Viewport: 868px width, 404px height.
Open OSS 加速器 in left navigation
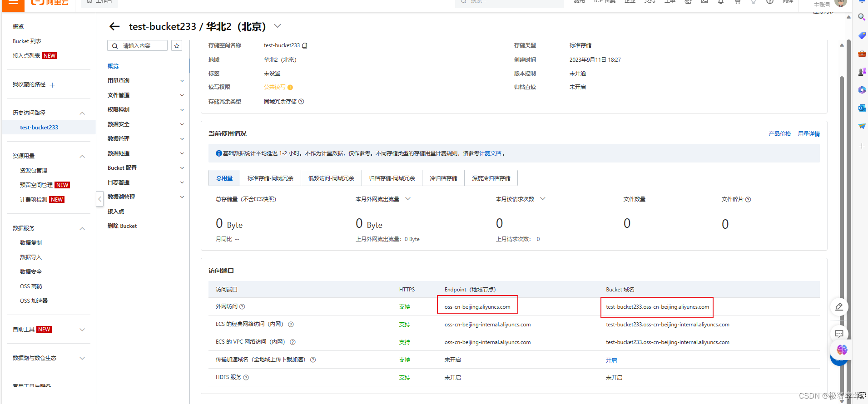pos(34,301)
